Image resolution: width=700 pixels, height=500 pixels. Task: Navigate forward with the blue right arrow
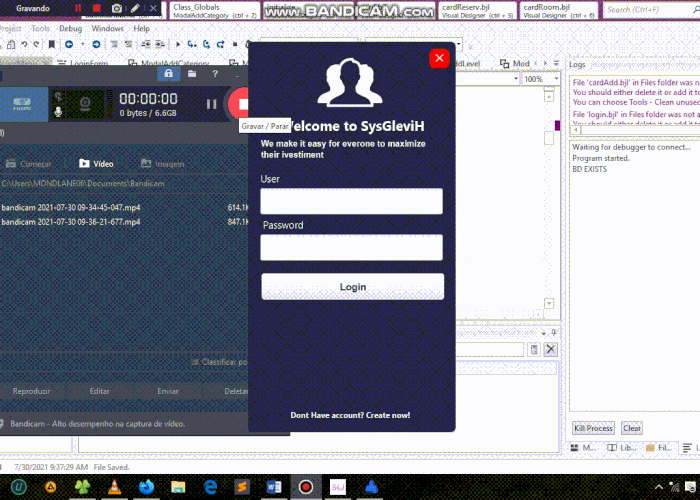click(x=96, y=44)
